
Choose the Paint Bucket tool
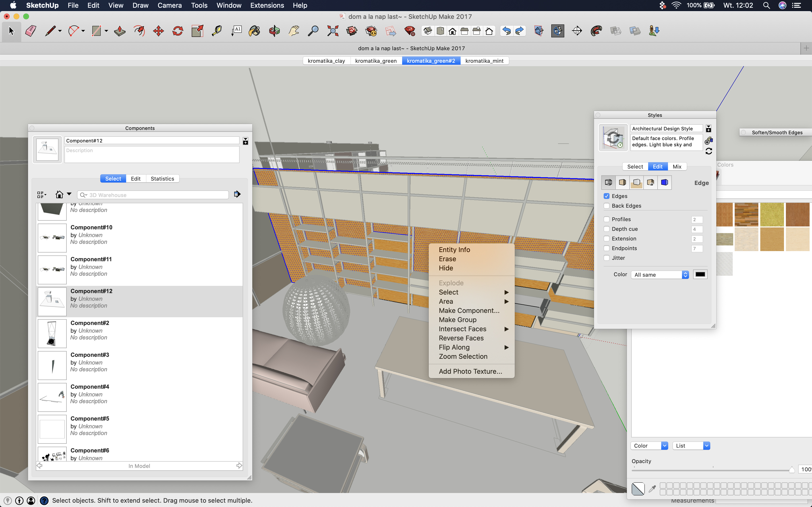254,31
